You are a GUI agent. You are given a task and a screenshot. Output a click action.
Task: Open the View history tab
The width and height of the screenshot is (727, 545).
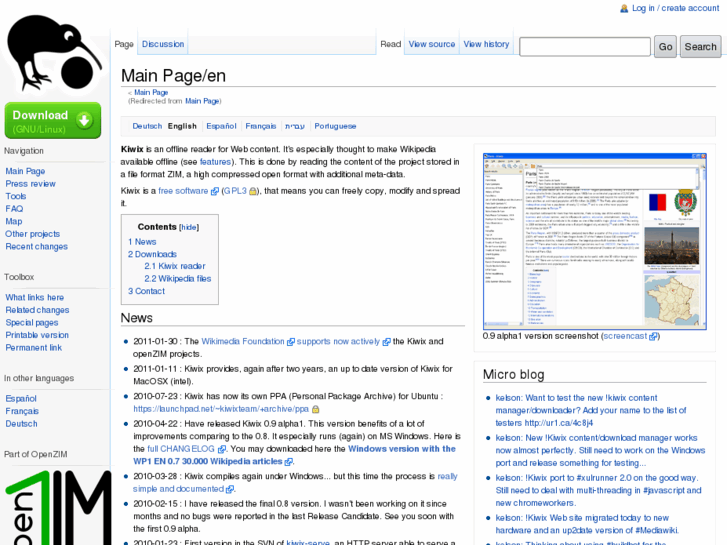pos(486,44)
